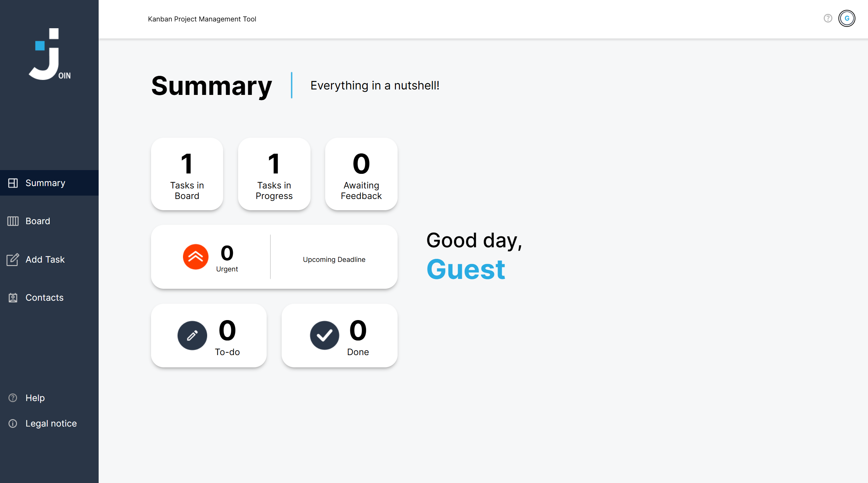Image resolution: width=868 pixels, height=483 pixels.
Task: Click the Summary grid icon in sidebar
Action: (x=13, y=183)
